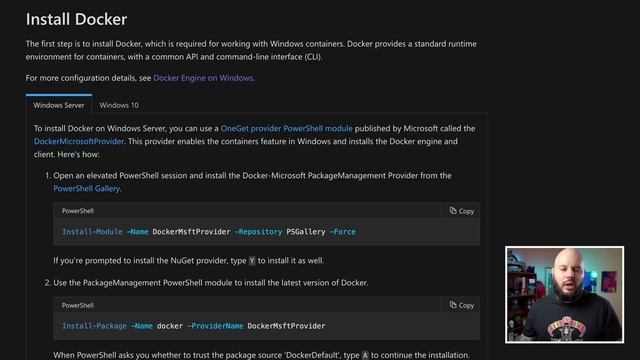Open the Docker Engine on Windows link
This screenshot has width=640, height=360.
[x=203, y=78]
